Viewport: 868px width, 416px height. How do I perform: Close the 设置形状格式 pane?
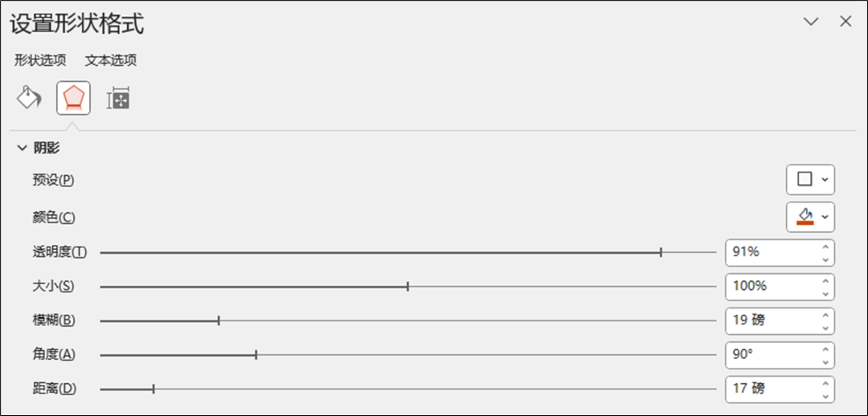click(845, 22)
